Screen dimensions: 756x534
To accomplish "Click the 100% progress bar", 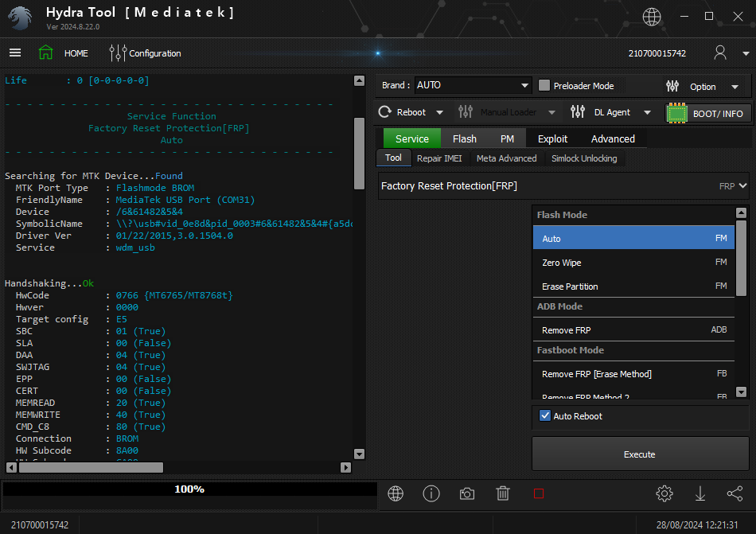I will click(x=189, y=489).
